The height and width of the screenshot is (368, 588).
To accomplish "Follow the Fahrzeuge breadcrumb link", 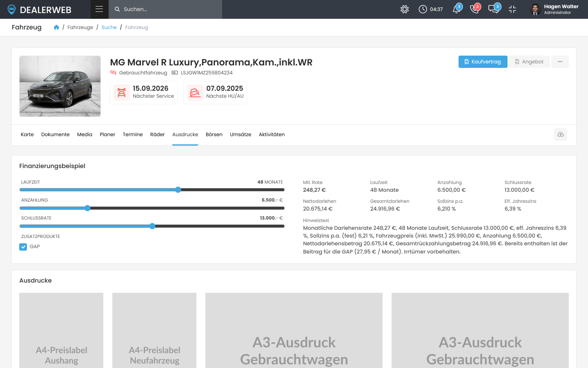I will [x=80, y=27].
